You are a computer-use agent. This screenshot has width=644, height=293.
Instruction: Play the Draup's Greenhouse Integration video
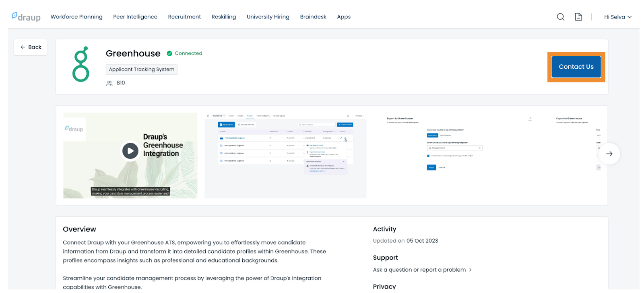click(x=130, y=151)
